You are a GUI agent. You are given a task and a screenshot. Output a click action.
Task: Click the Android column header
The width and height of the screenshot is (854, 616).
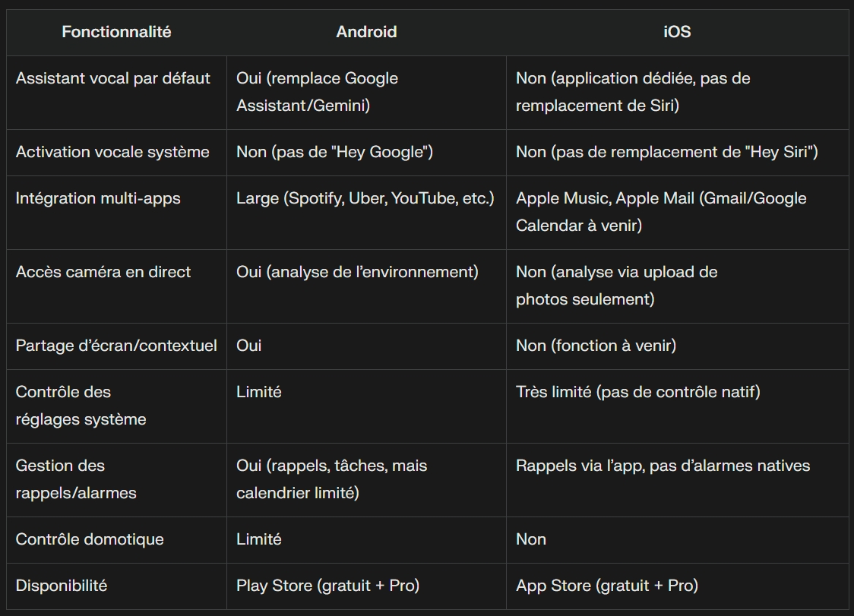point(366,32)
